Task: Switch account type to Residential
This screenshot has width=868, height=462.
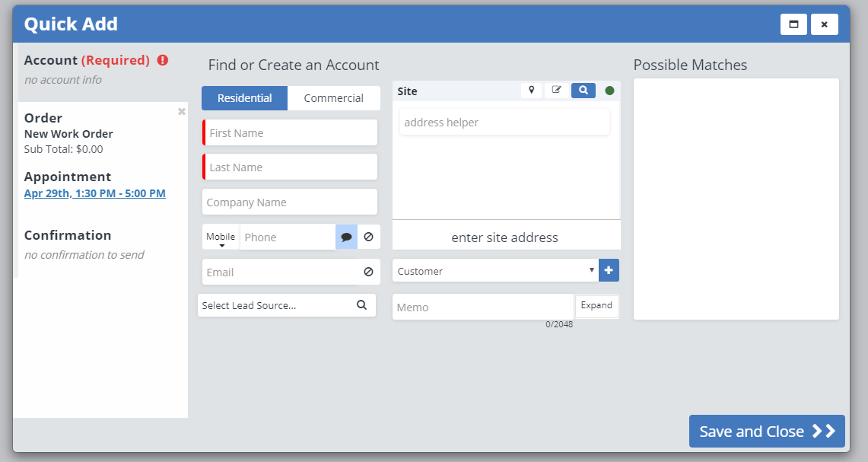Action: pos(244,98)
